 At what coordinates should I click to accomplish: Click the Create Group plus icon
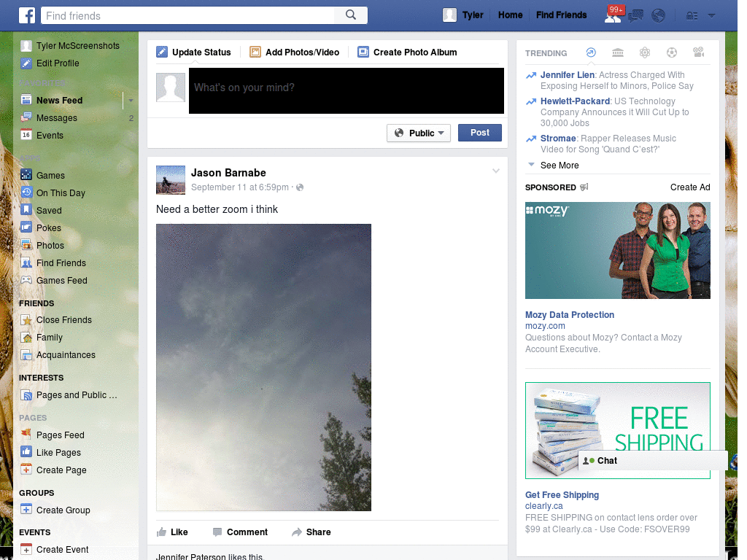(26, 510)
